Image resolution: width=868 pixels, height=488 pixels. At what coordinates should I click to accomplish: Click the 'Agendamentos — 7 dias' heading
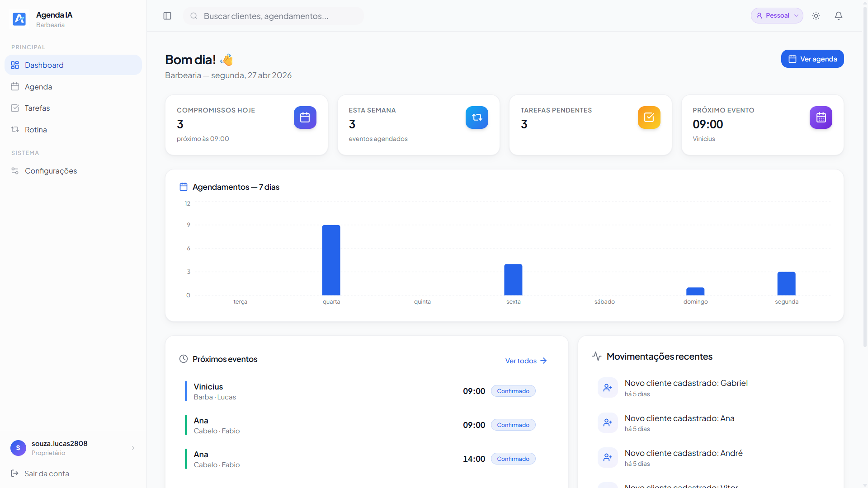[x=236, y=187]
